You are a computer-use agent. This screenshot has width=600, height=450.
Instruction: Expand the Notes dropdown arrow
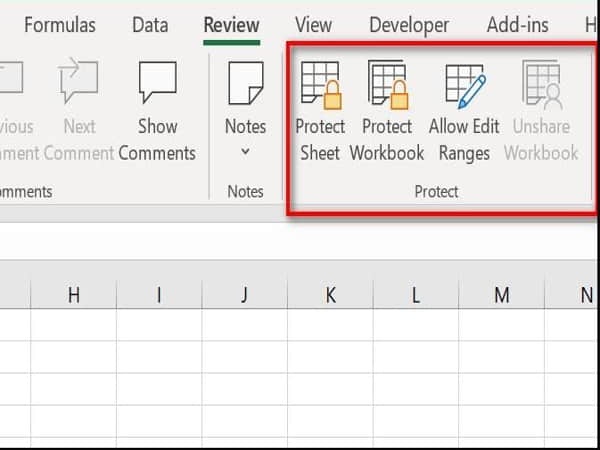(x=245, y=152)
